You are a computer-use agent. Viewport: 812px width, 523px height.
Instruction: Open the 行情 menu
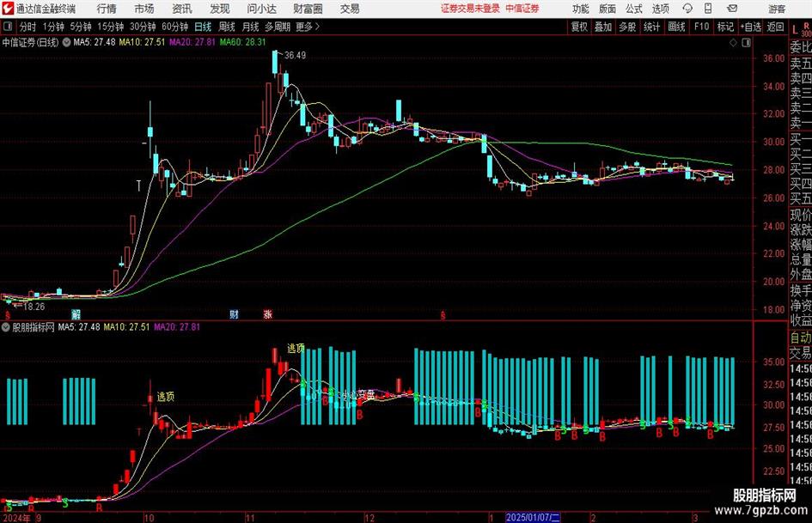click(x=107, y=9)
